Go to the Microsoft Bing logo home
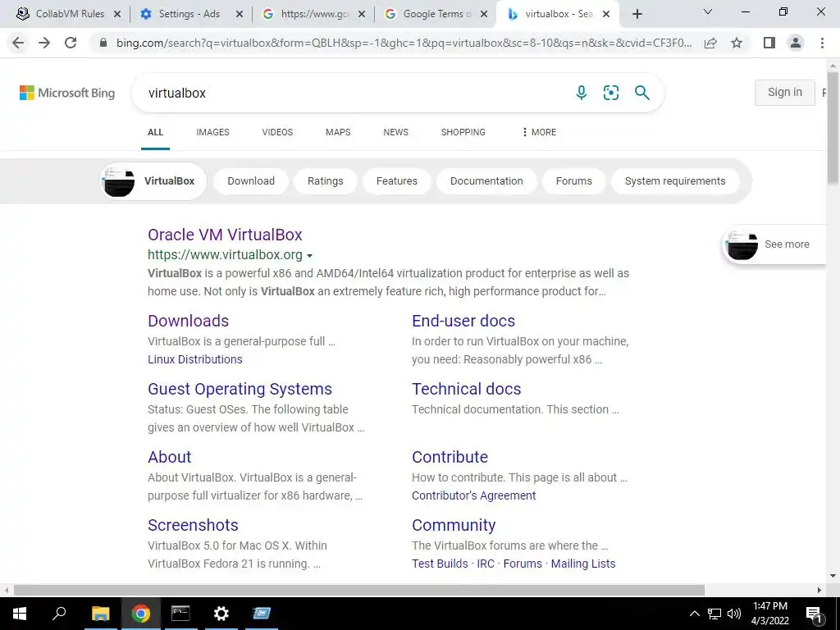Viewport: 840px width, 630px height. (x=67, y=93)
